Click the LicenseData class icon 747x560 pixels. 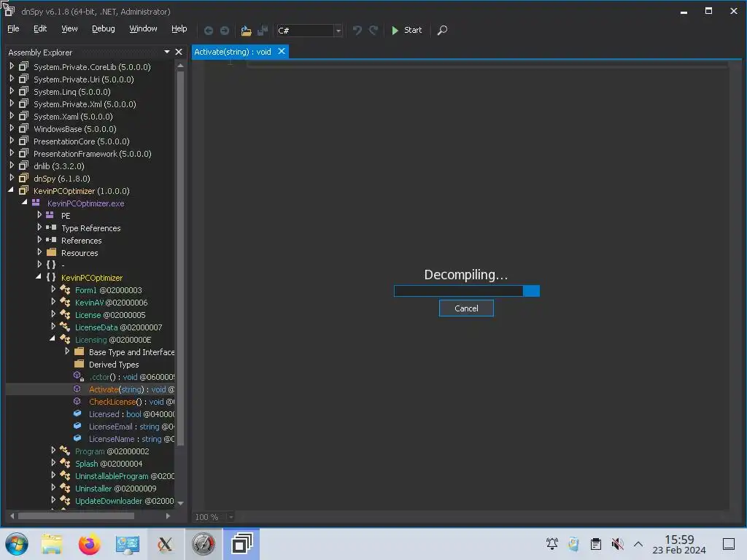[65, 327]
